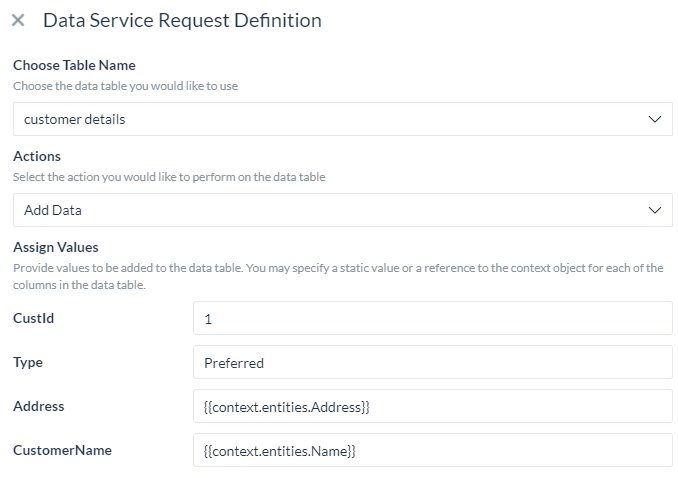
Task: Click the 'Data Service Request Definition' title
Action: [x=182, y=20]
